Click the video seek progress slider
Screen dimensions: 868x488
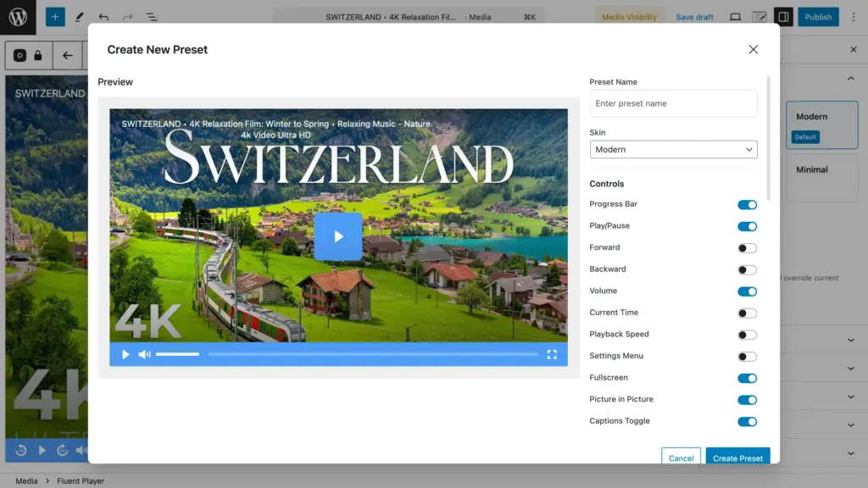coord(373,354)
